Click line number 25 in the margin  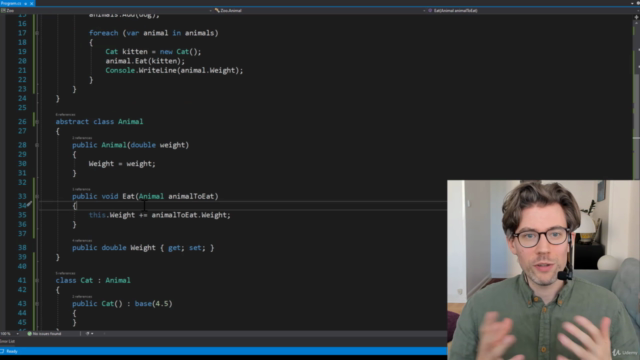[22, 108]
